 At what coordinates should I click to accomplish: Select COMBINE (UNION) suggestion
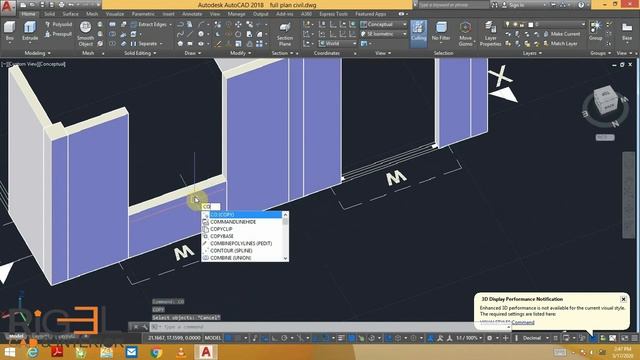242,258
